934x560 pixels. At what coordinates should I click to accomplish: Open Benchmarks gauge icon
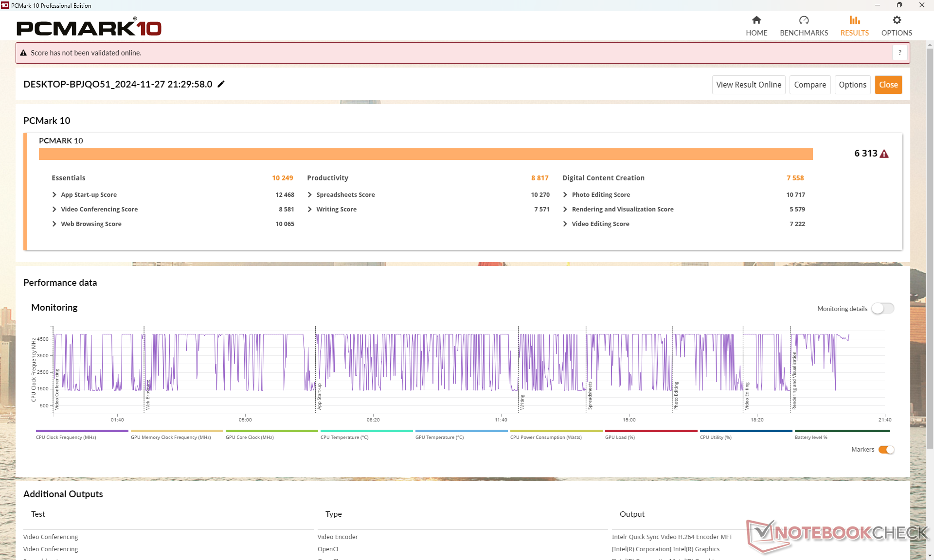pyautogui.click(x=804, y=20)
